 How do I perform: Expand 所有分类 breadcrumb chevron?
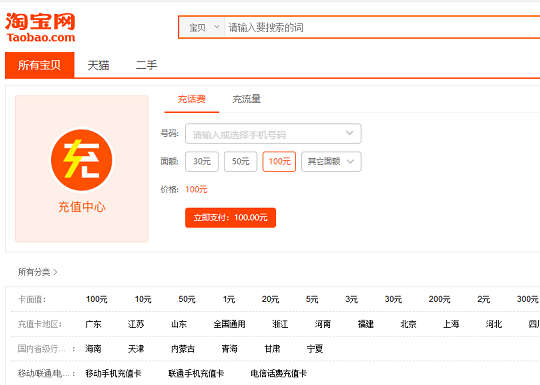tap(55, 272)
